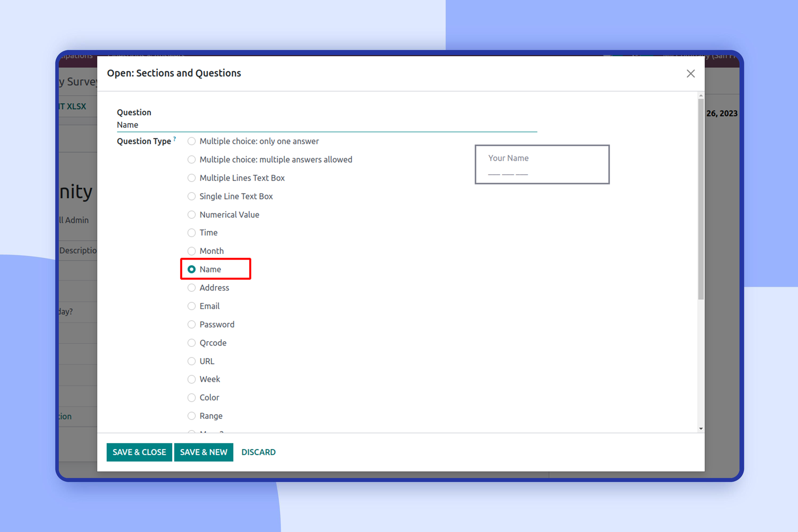
Task: Select the Month radio option
Action: [x=192, y=251]
